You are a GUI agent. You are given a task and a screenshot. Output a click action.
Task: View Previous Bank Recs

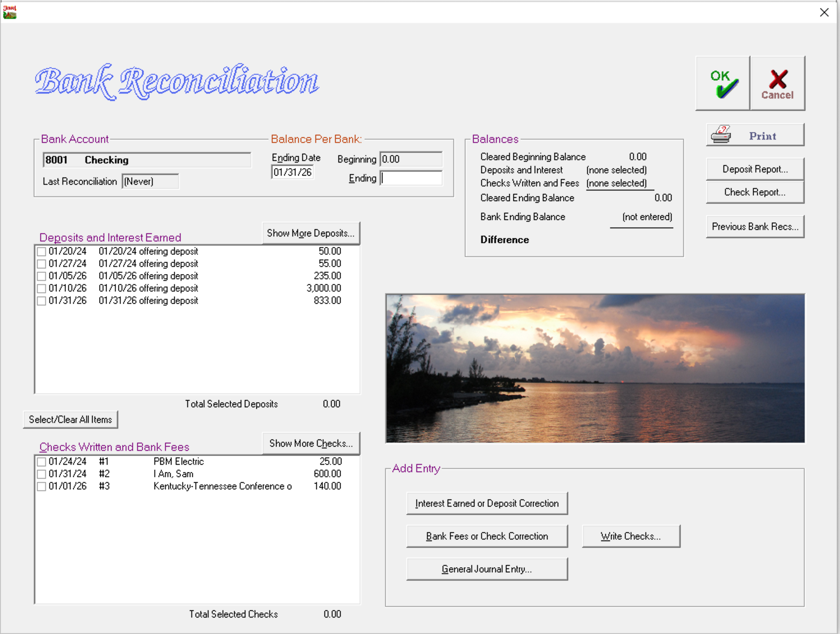pyautogui.click(x=755, y=227)
